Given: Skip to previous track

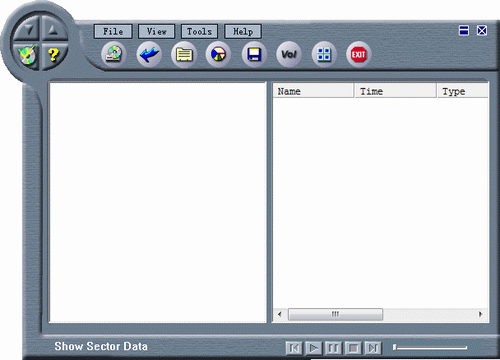Looking at the screenshot, I should pos(294,348).
